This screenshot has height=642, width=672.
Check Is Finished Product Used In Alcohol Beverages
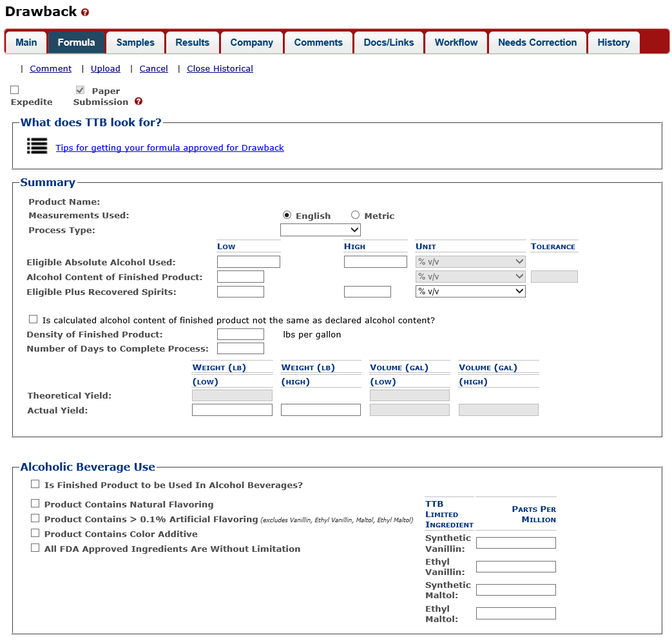click(35, 484)
